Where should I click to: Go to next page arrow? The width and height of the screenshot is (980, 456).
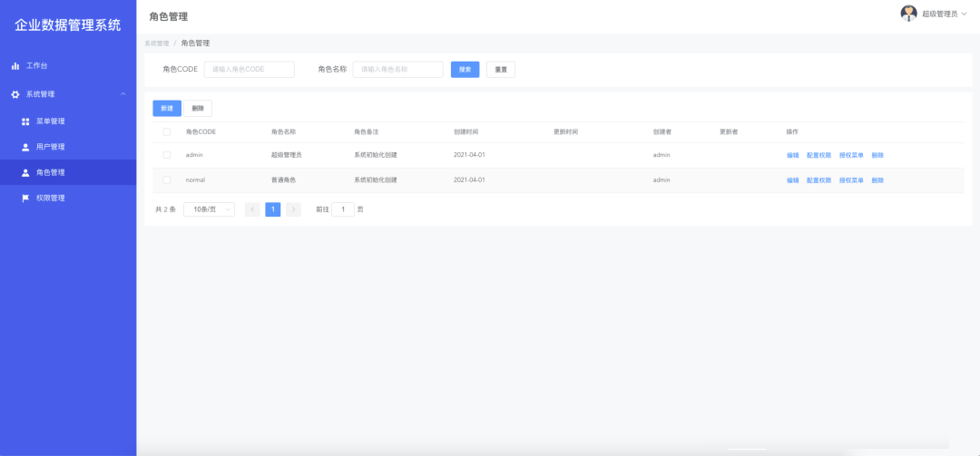pos(293,209)
